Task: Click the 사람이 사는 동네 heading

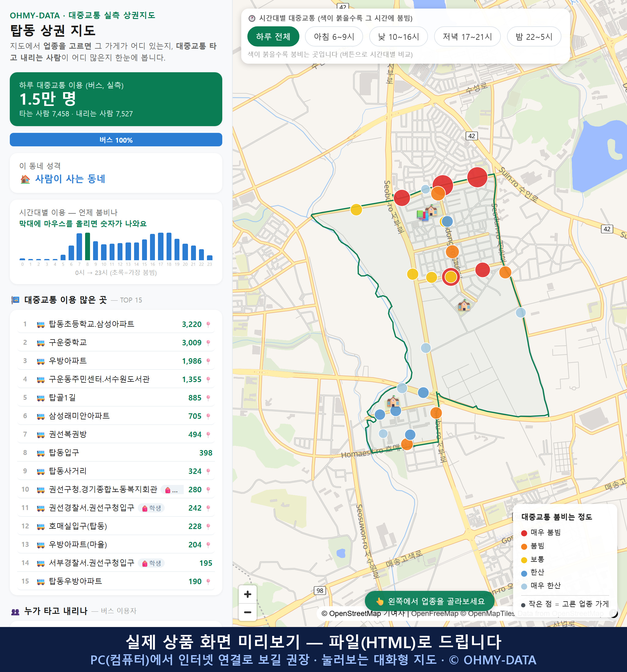Action: [x=70, y=179]
